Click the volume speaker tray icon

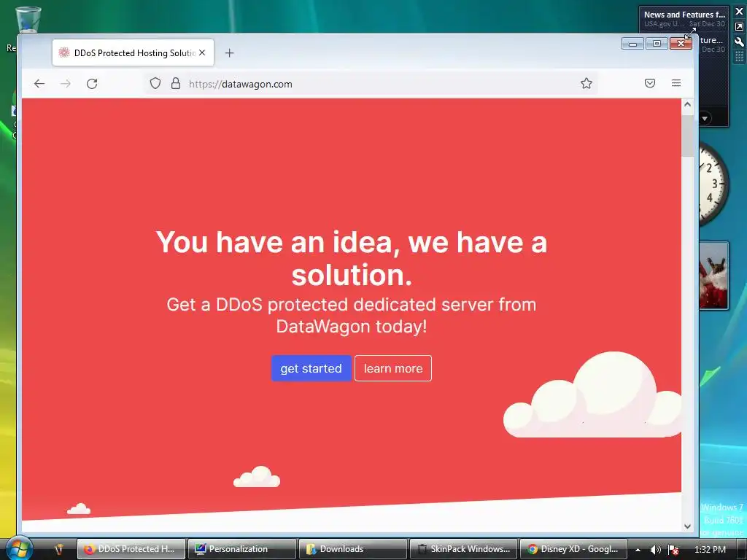[656, 550]
